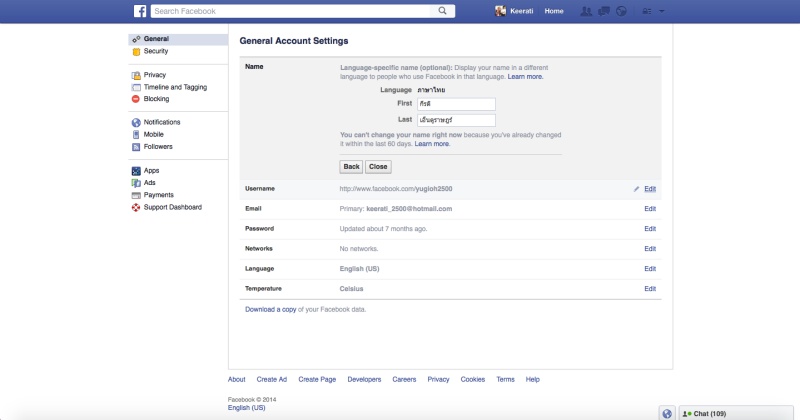Image resolution: width=800 pixels, height=420 pixels.
Task: Open privacy shortcuts lock icon
Action: 646,11
